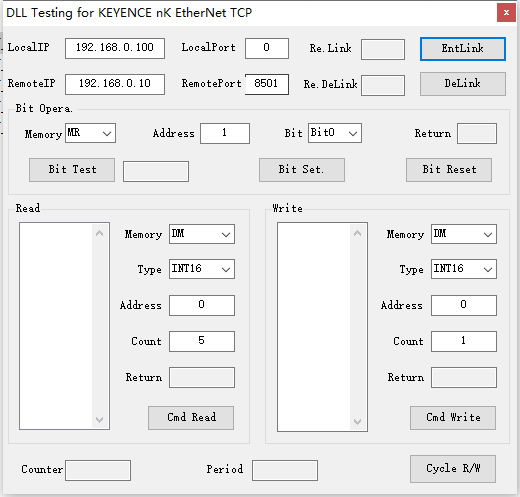Click the result field beside Bit Test

(156, 171)
